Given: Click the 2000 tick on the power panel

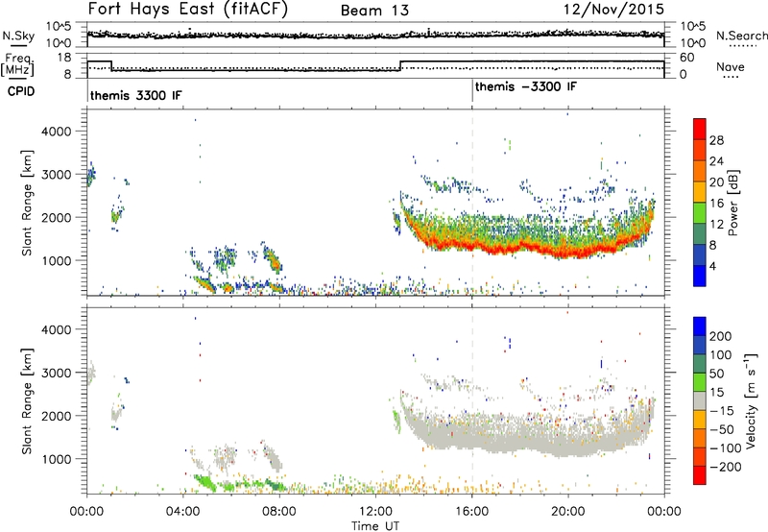Looking at the screenshot, I should coord(57,217).
